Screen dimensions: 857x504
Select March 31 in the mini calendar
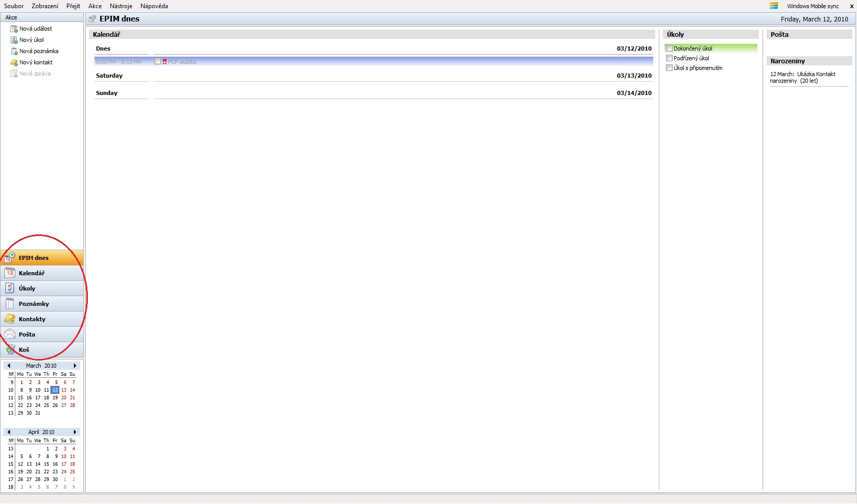(38, 413)
